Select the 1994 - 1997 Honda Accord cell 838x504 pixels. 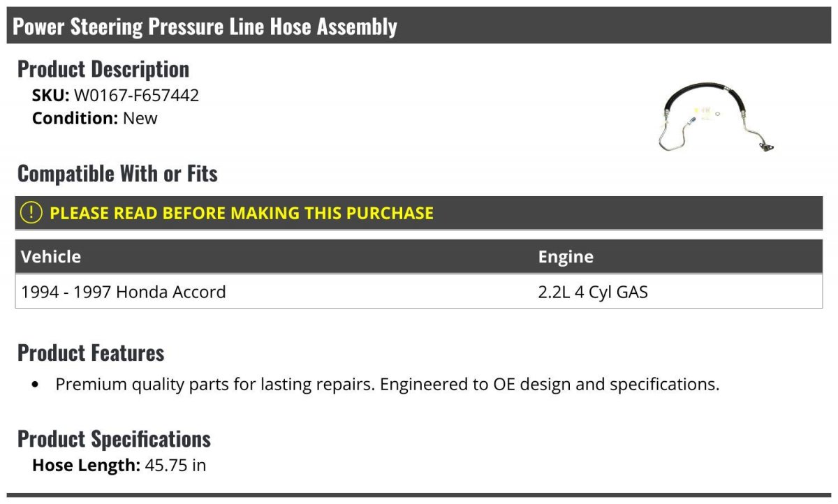[x=124, y=292]
